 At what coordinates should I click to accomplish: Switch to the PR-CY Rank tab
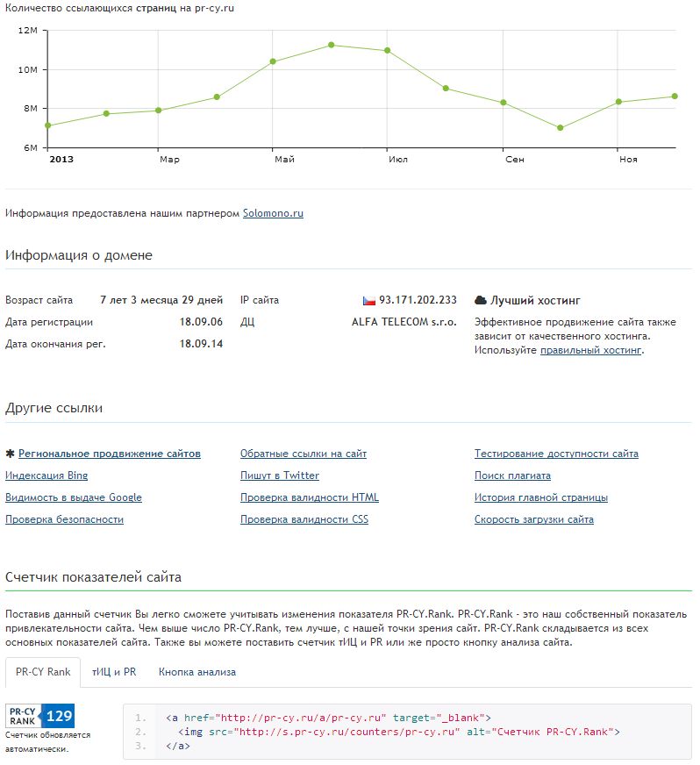point(43,672)
